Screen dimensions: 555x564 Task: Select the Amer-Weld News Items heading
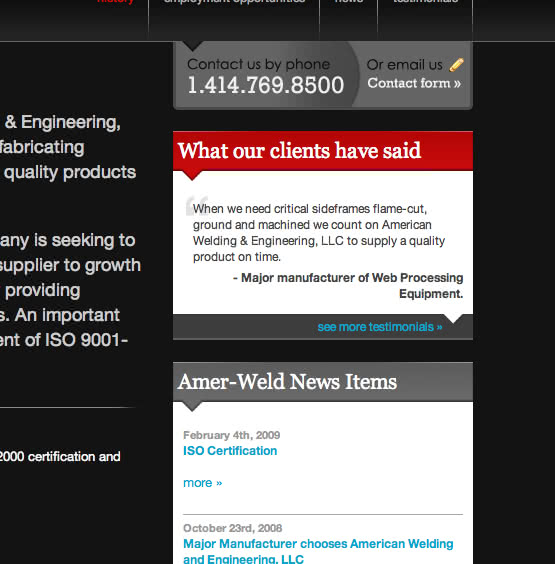click(x=287, y=382)
